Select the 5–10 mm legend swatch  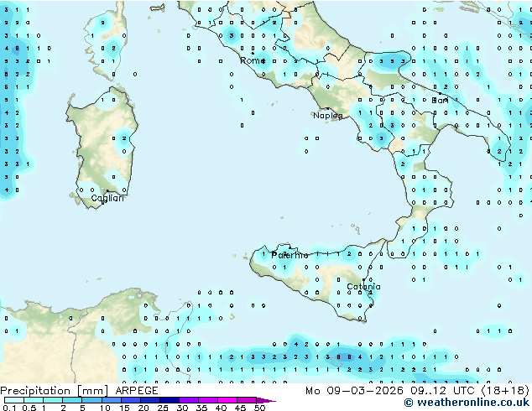click(x=91, y=400)
